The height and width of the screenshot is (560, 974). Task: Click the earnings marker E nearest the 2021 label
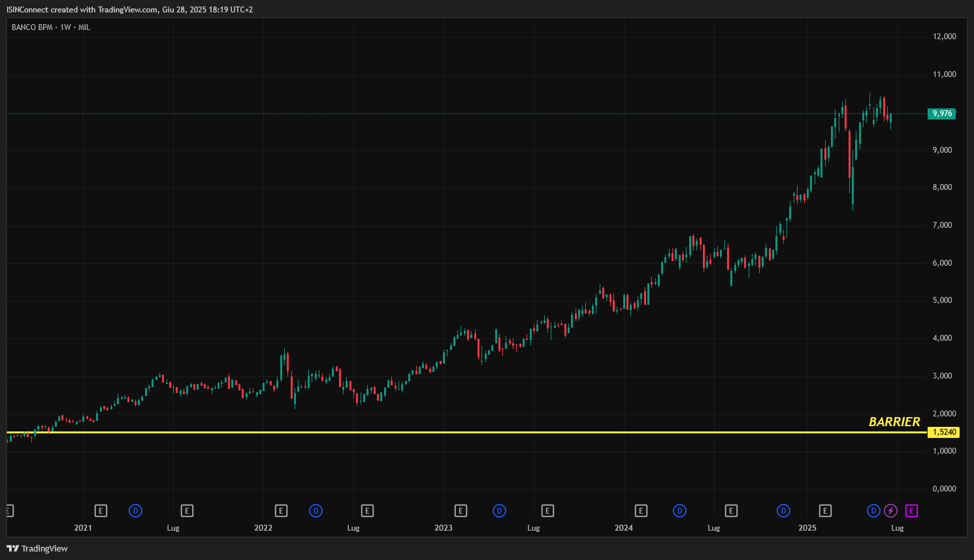(x=101, y=511)
